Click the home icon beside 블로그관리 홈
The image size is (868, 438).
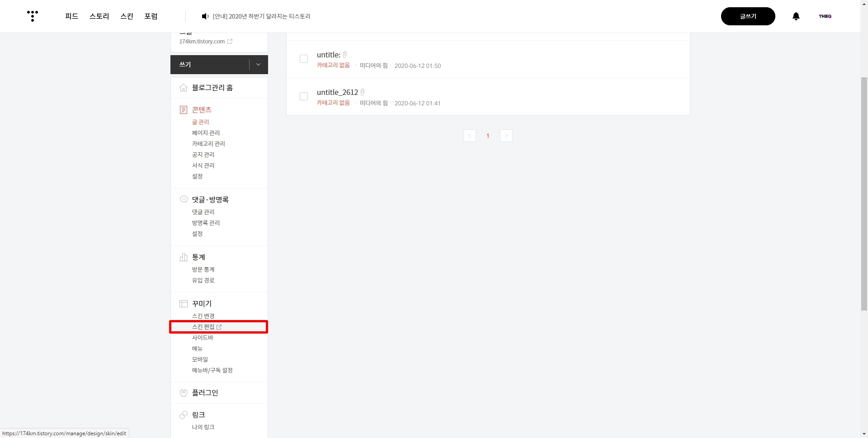[184, 88]
